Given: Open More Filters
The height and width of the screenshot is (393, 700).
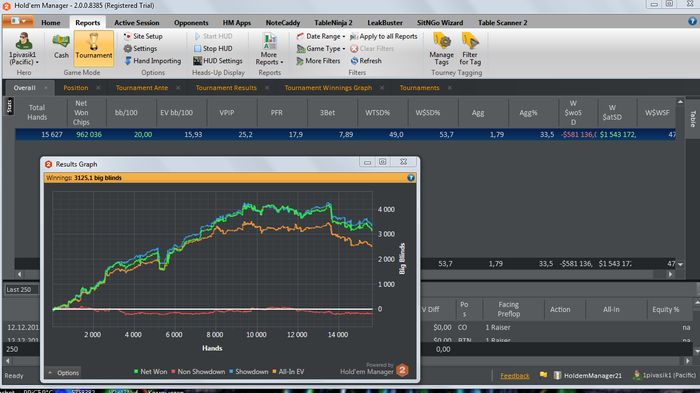Looking at the screenshot, I should tap(318, 61).
